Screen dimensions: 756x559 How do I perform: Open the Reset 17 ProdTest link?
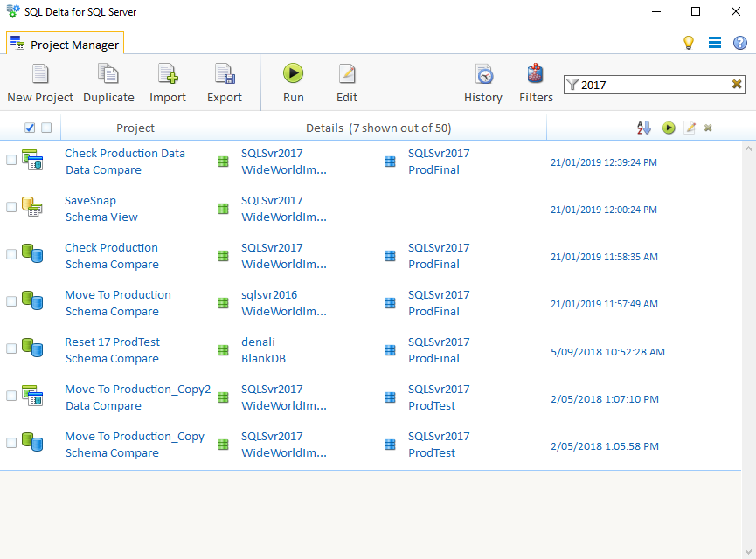point(113,342)
